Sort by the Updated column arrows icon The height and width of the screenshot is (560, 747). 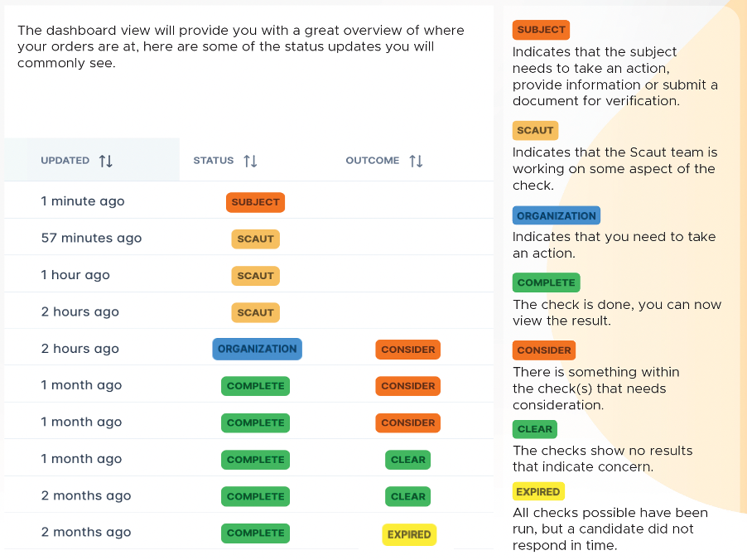[x=106, y=161]
